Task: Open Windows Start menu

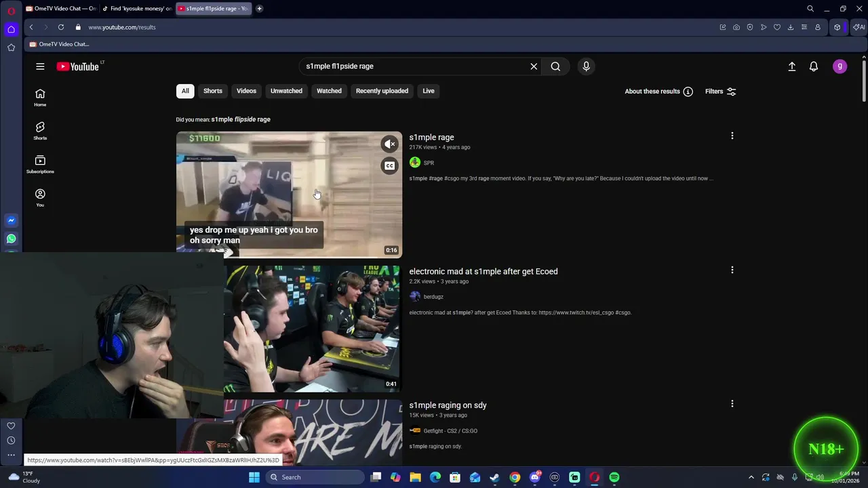Action: tap(254, 477)
